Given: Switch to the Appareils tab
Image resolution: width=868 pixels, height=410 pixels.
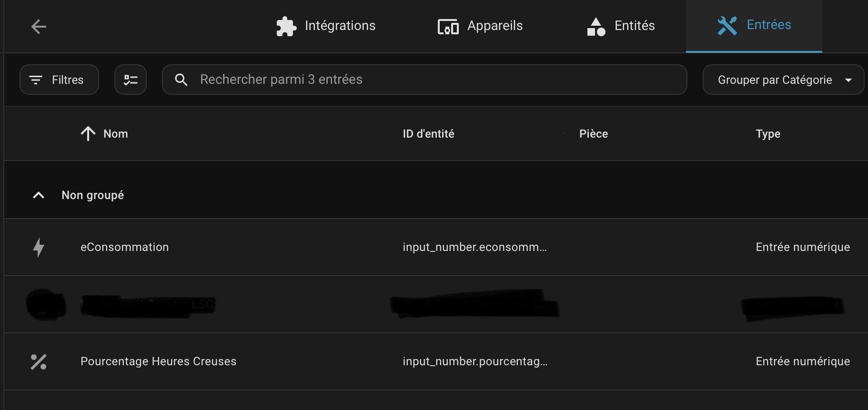Looking at the screenshot, I should pyautogui.click(x=480, y=26).
